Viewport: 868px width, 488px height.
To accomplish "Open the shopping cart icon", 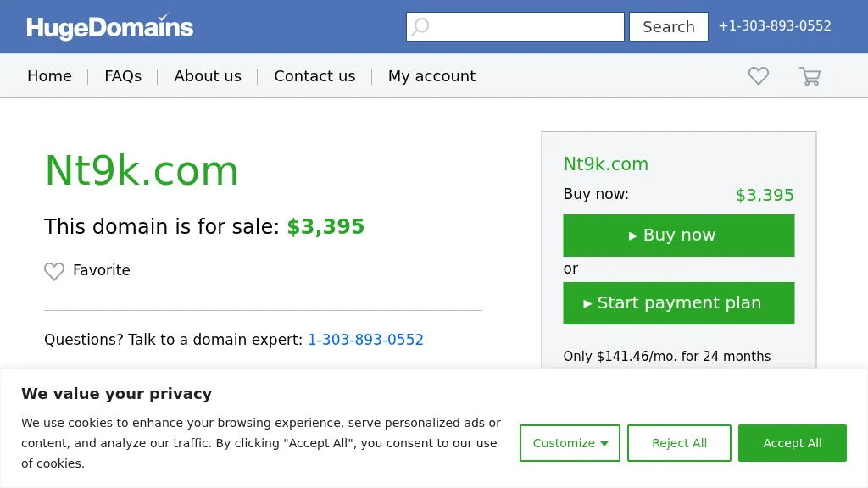I will 810,75.
